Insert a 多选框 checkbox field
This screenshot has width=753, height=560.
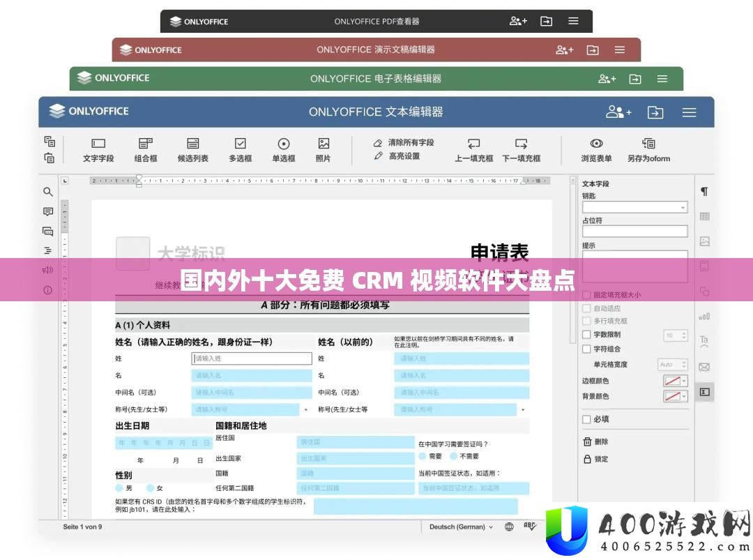pyautogui.click(x=240, y=151)
